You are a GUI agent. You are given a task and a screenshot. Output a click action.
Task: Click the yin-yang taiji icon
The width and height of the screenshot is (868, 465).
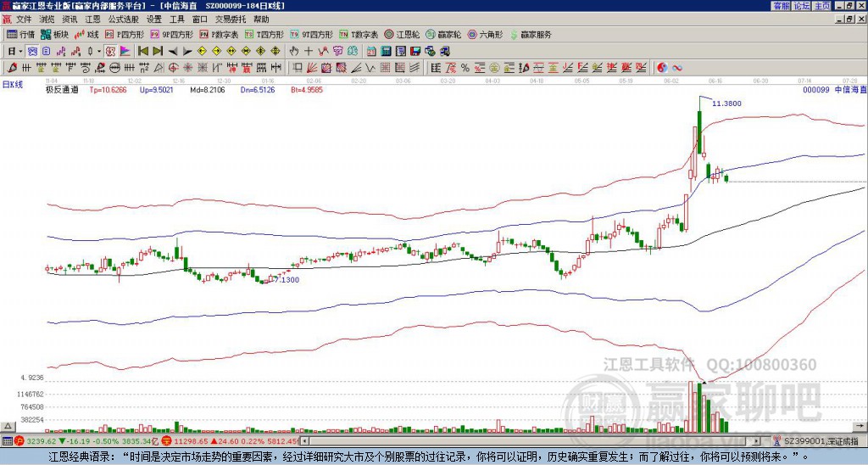(x=662, y=68)
